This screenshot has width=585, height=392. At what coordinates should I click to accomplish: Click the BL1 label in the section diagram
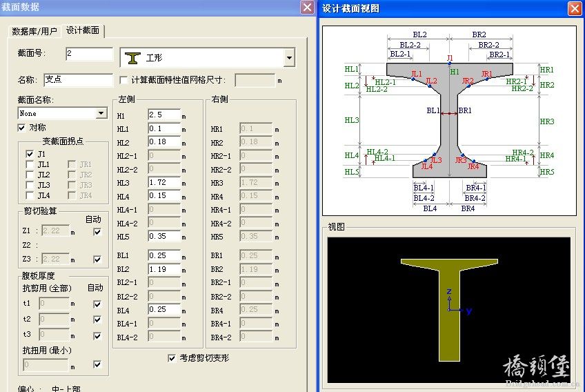pyautogui.click(x=433, y=110)
